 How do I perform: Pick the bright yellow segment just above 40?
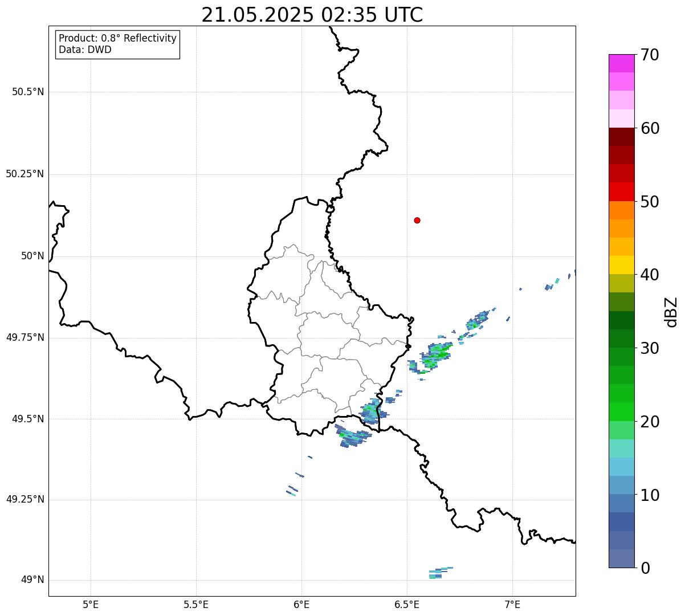tap(622, 265)
